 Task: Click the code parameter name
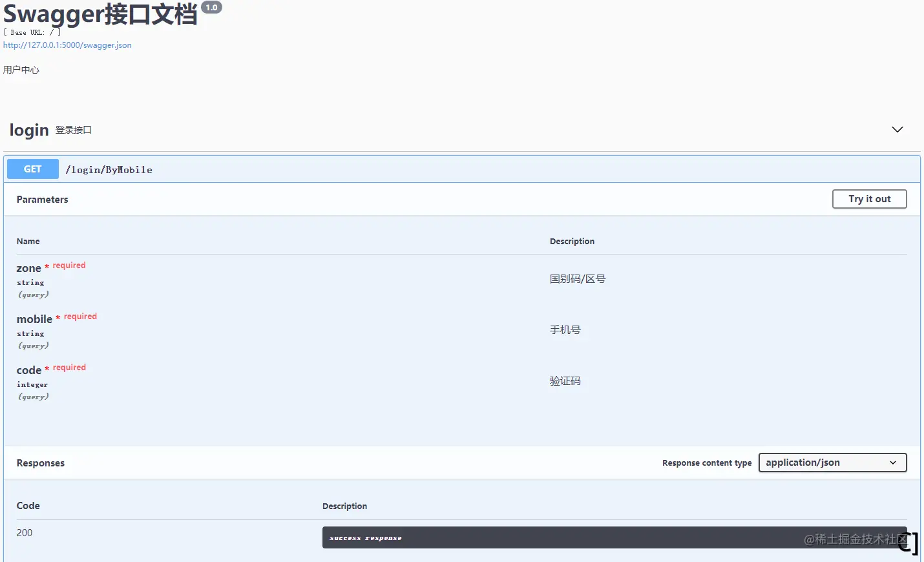[29, 370]
